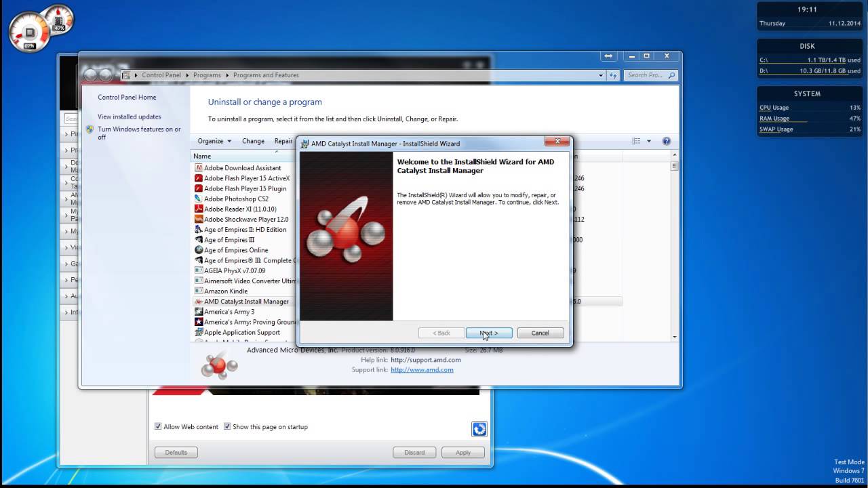Screen dimensions: 868x488
Task: Click the Control Panel forward arrow button
Action: [106, 75]
